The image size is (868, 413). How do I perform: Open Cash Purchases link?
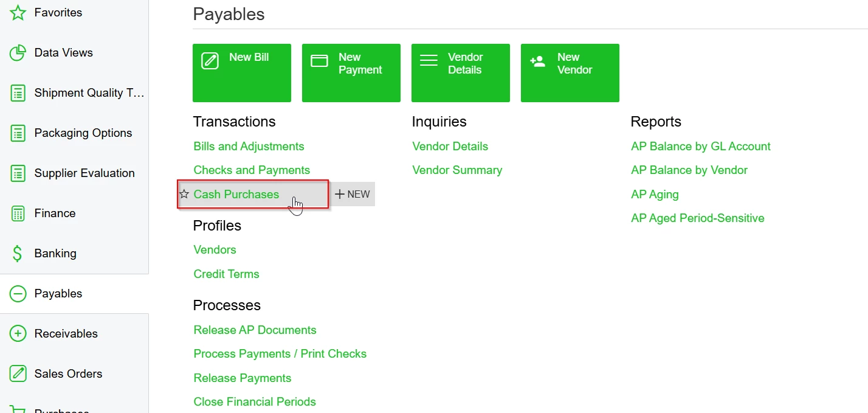tap(236, 195)
